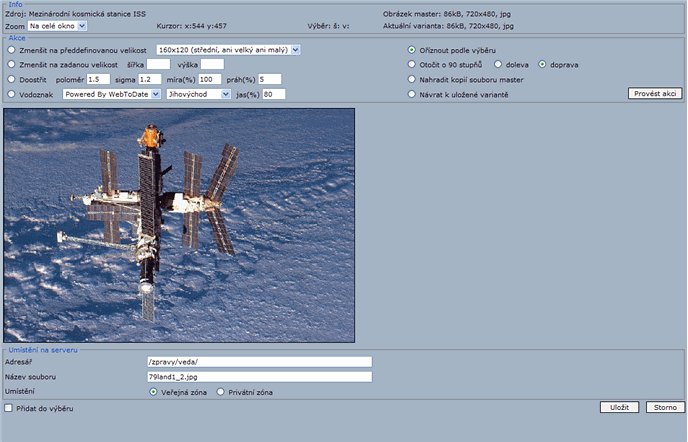Choose the 'Doostřit' sharpen radio option
Viewport: 688px width, 442px height.
point(11,79)
